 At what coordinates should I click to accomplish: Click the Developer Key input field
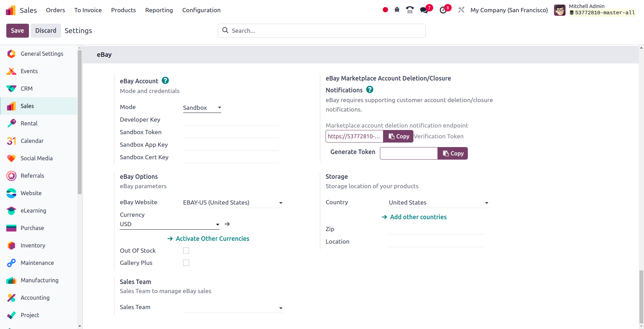[231, 120]
